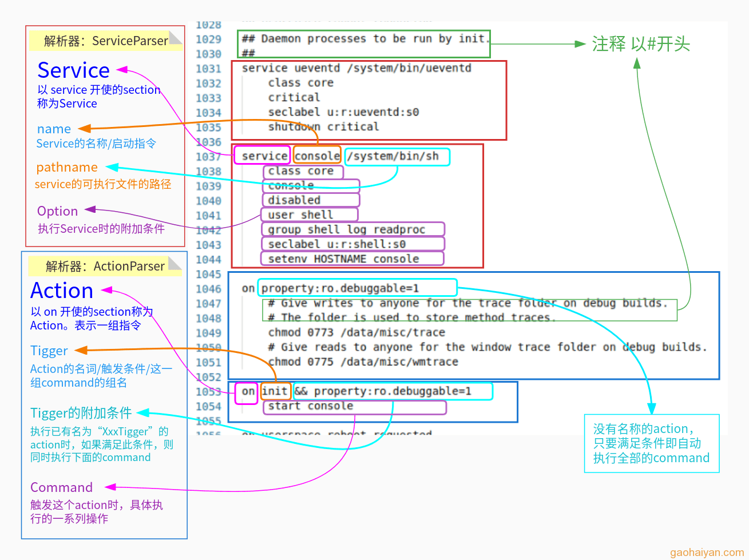Viewport: 749px width, 560px height.
Task: Click the note line '执行全部的command'
Action: click(x=651, y=458)
